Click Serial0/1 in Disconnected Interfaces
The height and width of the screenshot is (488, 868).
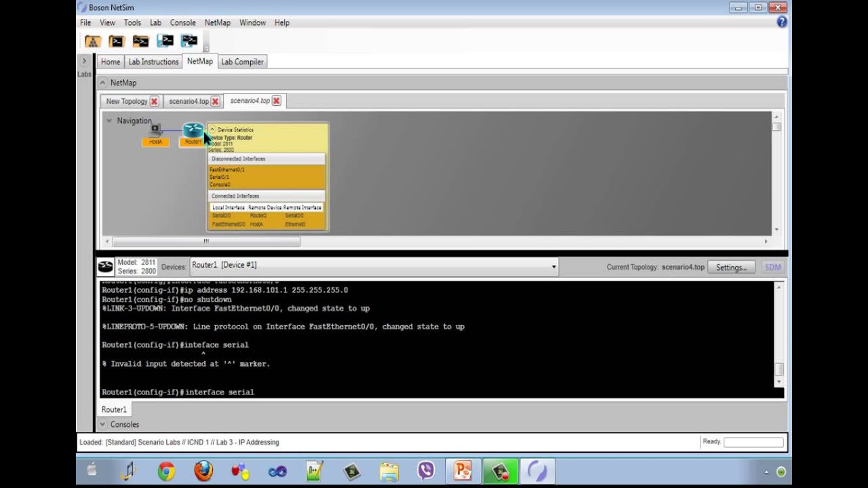pyautogui.click(x=219, y=177)
